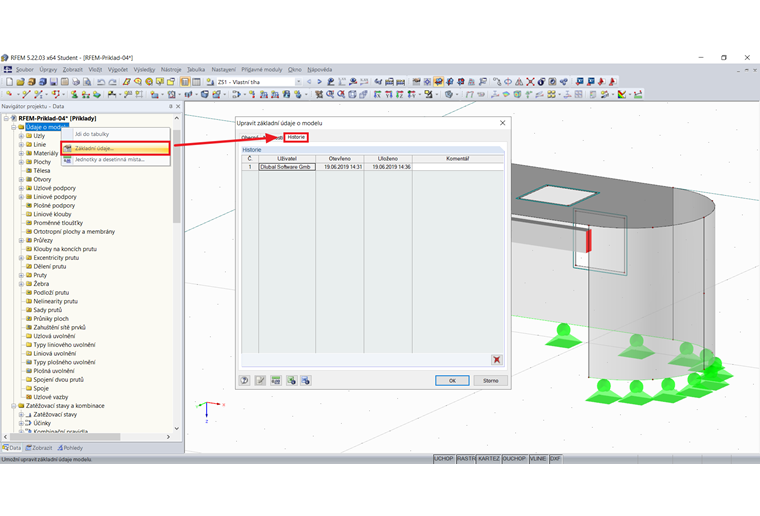760x516 pixels.
Task: Click the new node tool icon in second toolbar
Action: [9, 94]
